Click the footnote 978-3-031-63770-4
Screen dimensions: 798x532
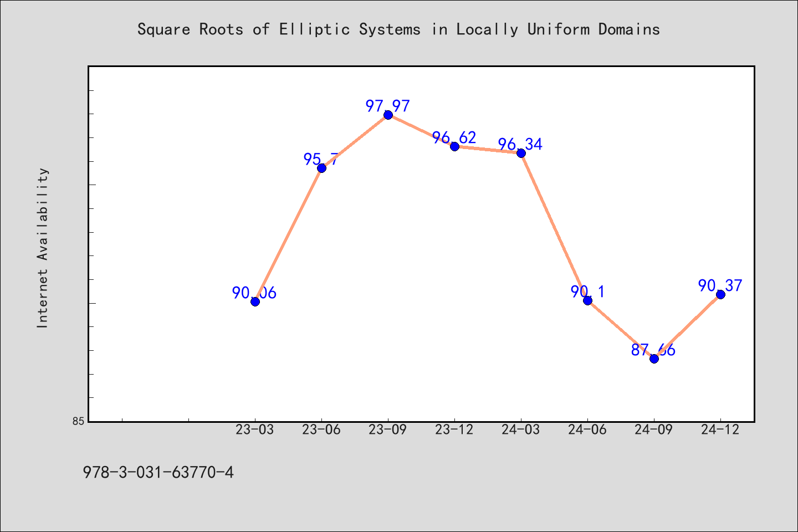click(x=158, y=473)
